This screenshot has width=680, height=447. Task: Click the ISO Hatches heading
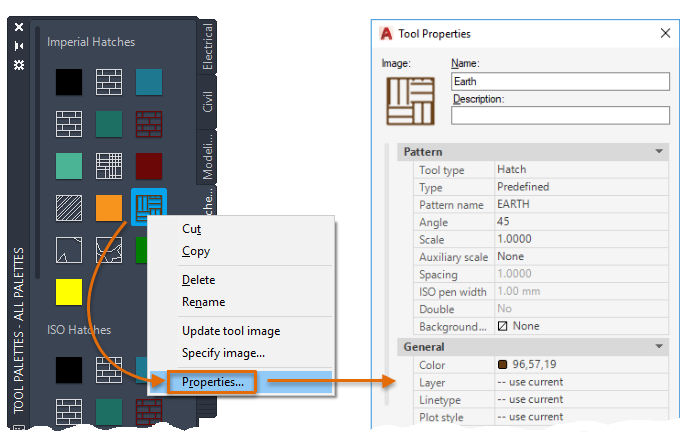tap(79, 330)
